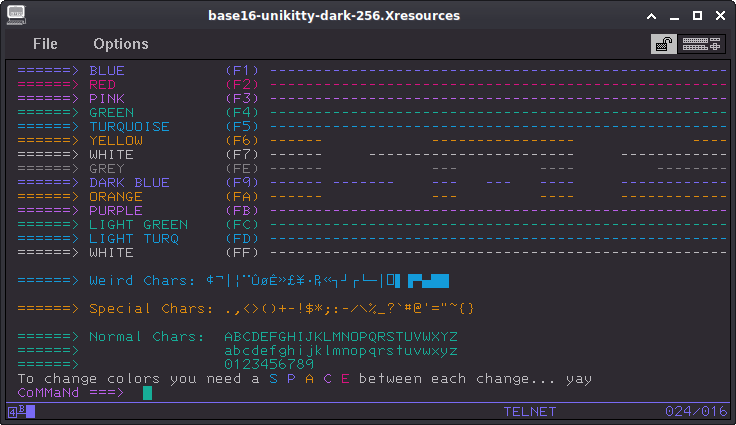736x425 pixels.
Task: Click the PURPLE label text
Action: 116,210
